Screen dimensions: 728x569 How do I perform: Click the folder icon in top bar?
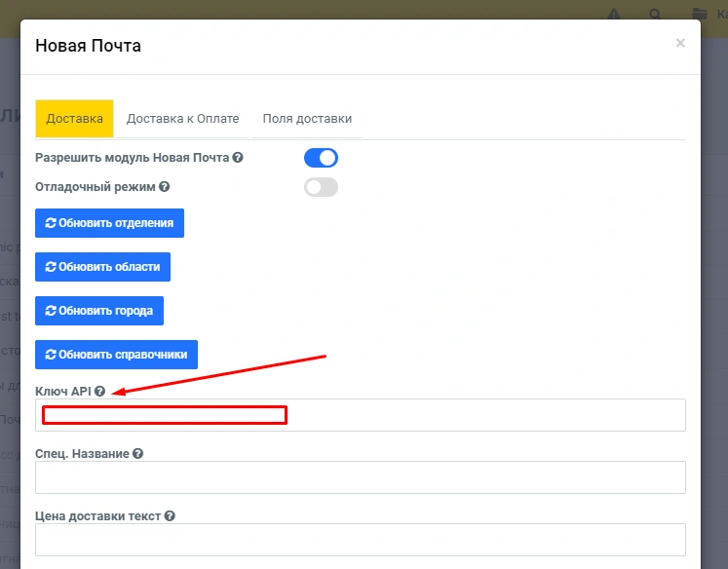[x=698, y=15]
